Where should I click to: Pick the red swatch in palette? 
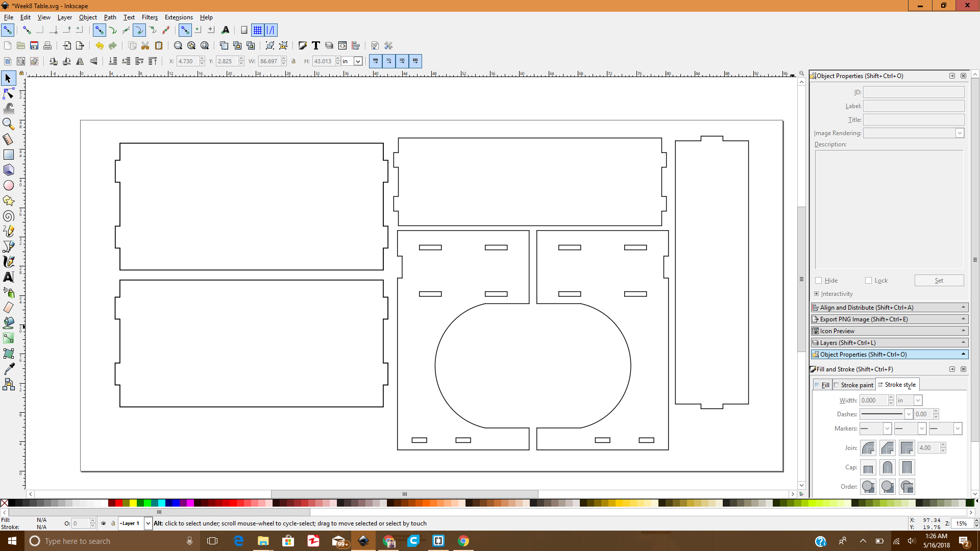[x=119, y=504]
